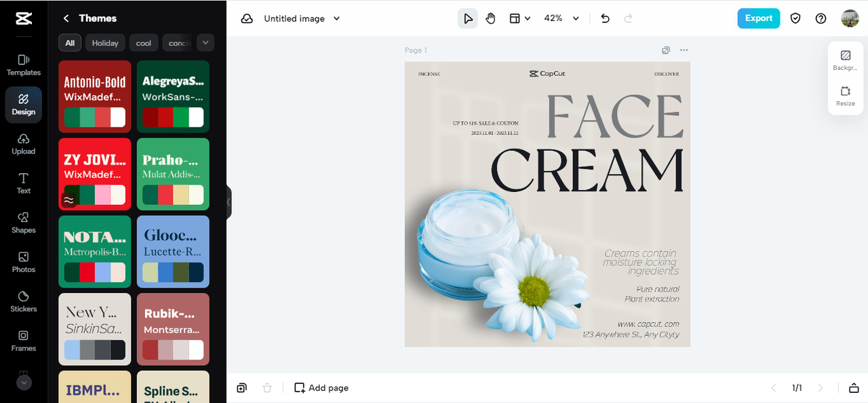
Task: Choose the Select pointer tool
Action: [468, 18]
